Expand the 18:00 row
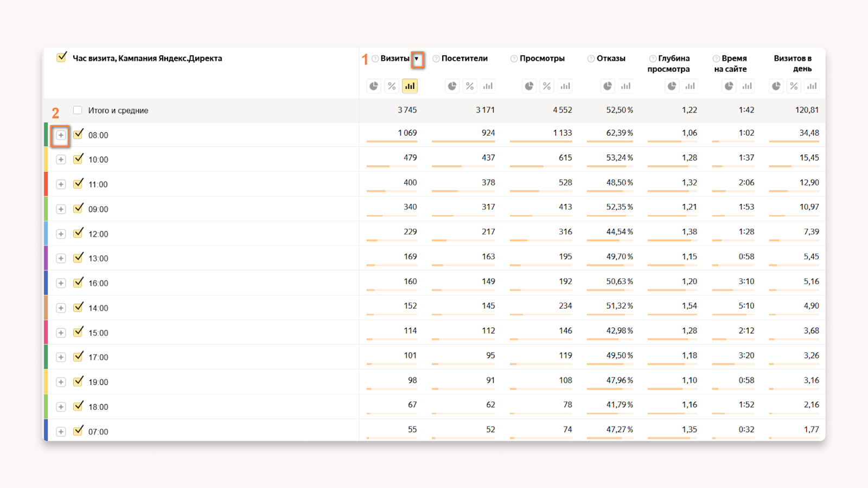This screenshot has height=488, width=868. (61, 407)
